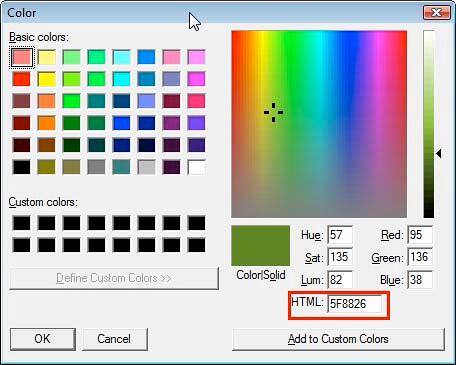Pick the first custom color slot in top row
This screenshot has width=456, height=365.
tap(22, 223)
